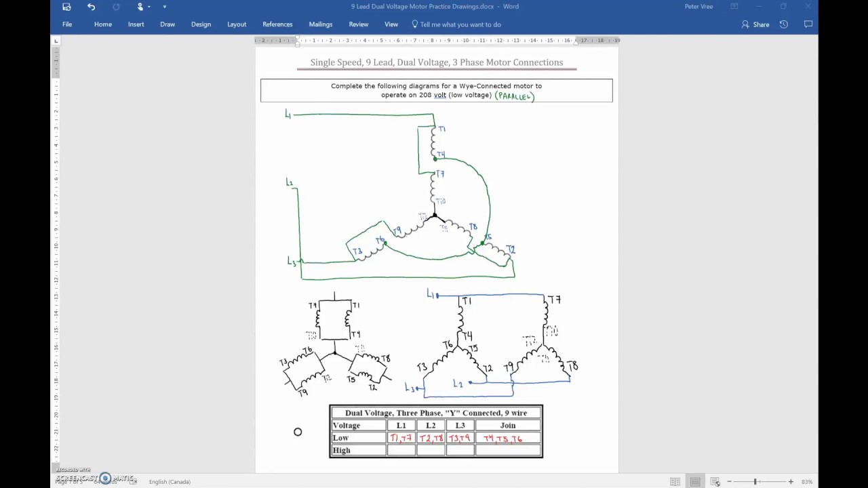Click the 'Voltage' table cell
868x488 pixels.
coord(359,426)
